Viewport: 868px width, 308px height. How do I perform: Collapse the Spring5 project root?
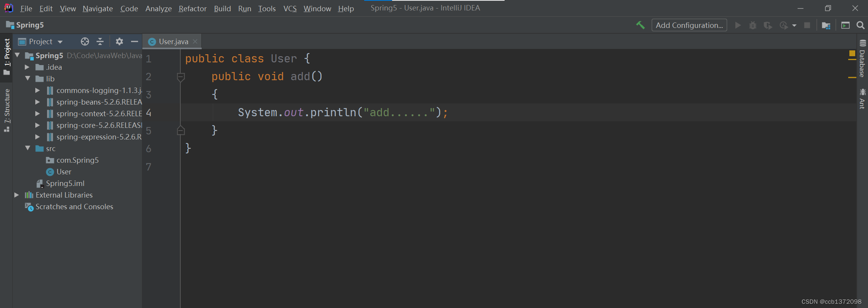(x=17, y=55)
